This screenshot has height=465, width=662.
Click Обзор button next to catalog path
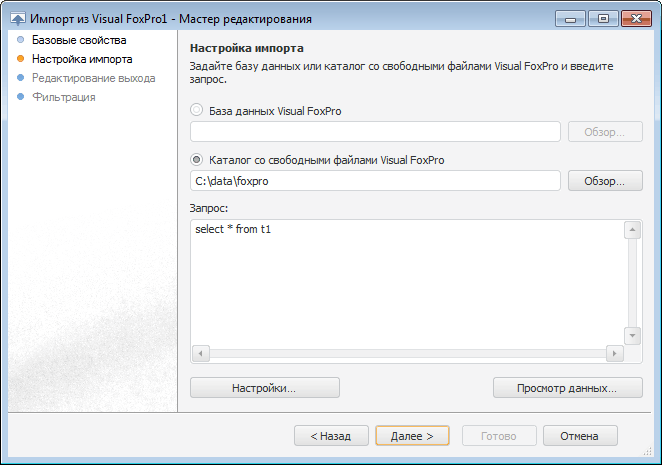coord(605,181)
